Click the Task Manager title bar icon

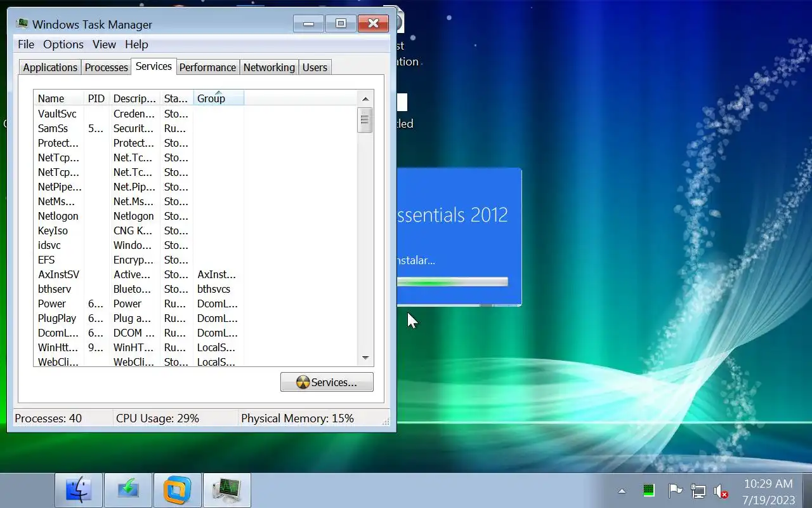click(x=23, y=24)
